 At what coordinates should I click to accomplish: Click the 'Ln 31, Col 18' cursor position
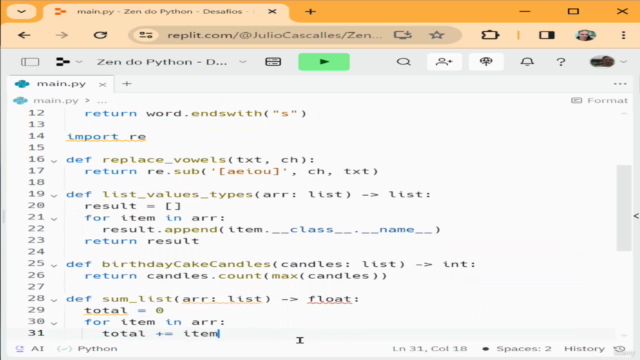click(x=429, y=349)
